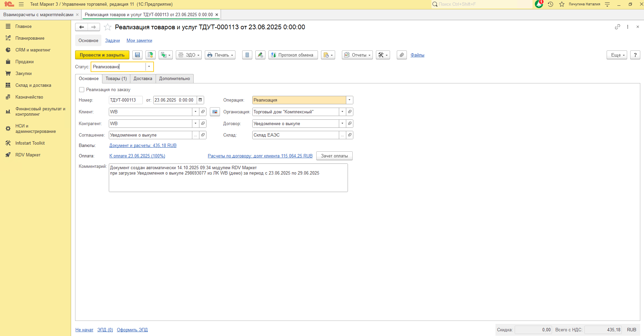Image resolution: width=644 pixels, height=336 pixels.
Task: Switch to the Взаиморасчеты с маркетплейсами tab
Action: (38, 15)
